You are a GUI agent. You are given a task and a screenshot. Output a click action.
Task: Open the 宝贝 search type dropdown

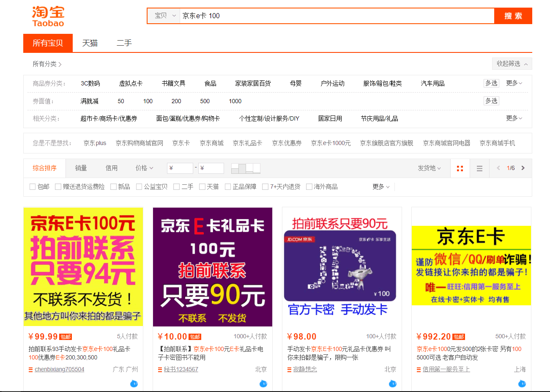164,16
